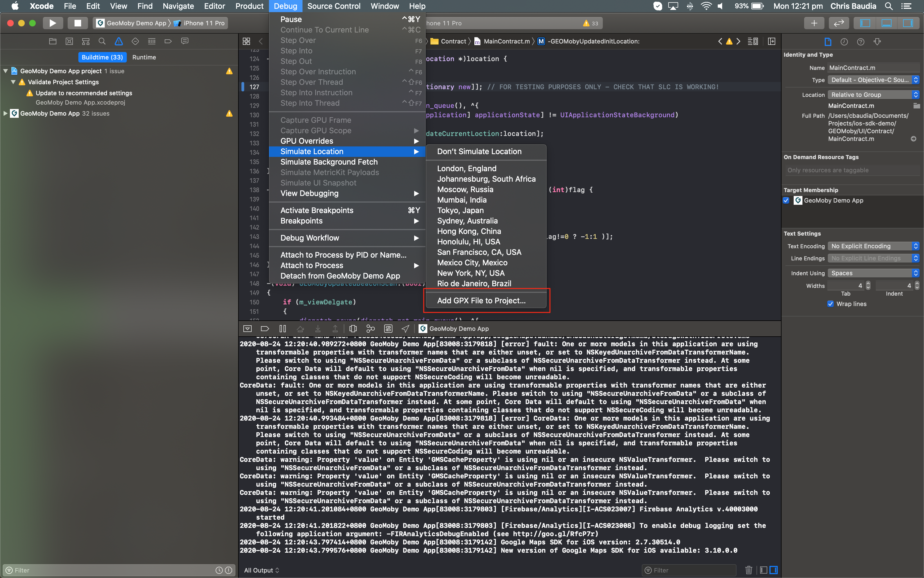Open the Report navigator icon
This screenshot has width=924, height=578.
tap(185, 41)
